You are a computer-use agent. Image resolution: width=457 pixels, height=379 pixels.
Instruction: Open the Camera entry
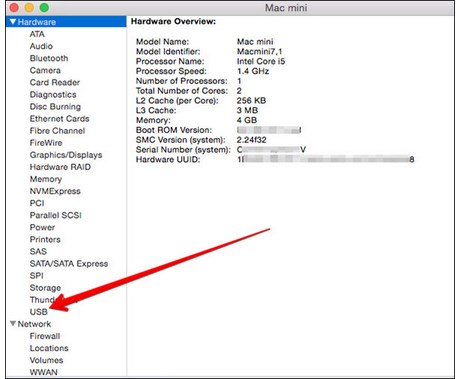tap(45, 70)
